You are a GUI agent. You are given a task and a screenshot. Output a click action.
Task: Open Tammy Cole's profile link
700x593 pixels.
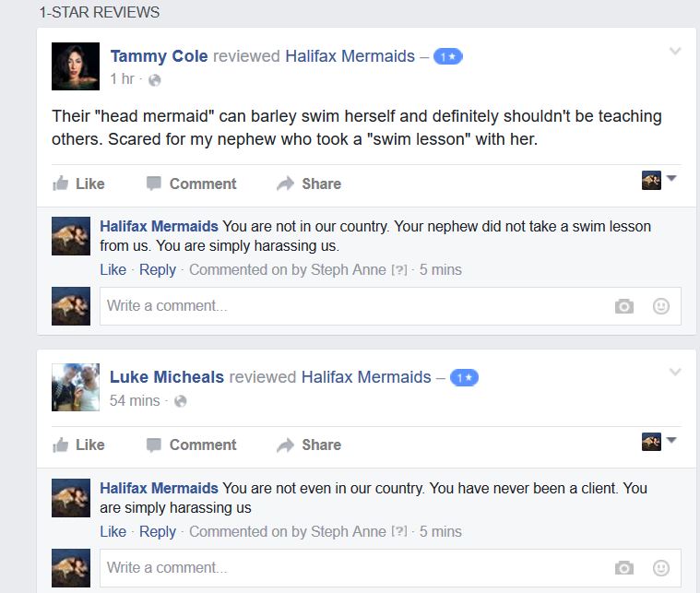click(x=159, y=56)
